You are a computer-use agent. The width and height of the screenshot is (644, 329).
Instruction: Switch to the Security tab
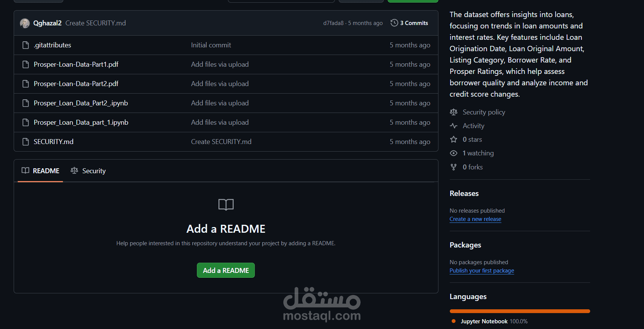88,171
